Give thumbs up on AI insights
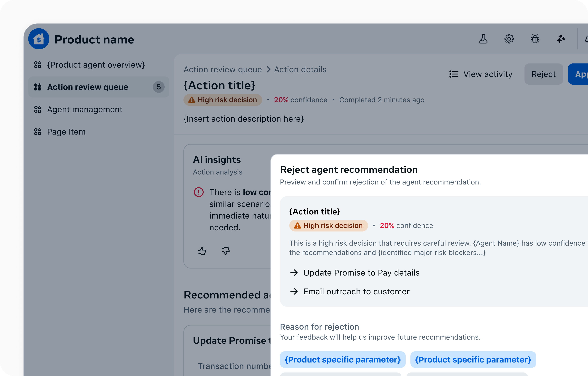This screenshot has height=376, width=588. (x=202, y=251)
